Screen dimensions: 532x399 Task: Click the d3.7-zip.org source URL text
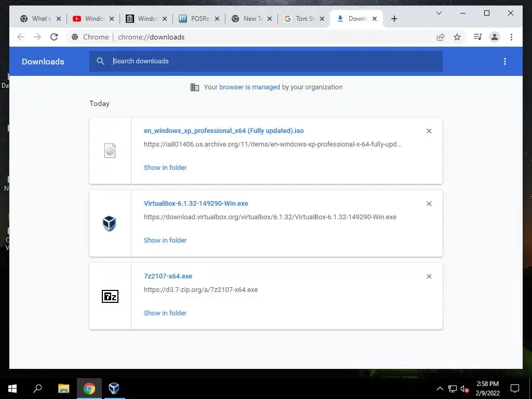(201, 290)
